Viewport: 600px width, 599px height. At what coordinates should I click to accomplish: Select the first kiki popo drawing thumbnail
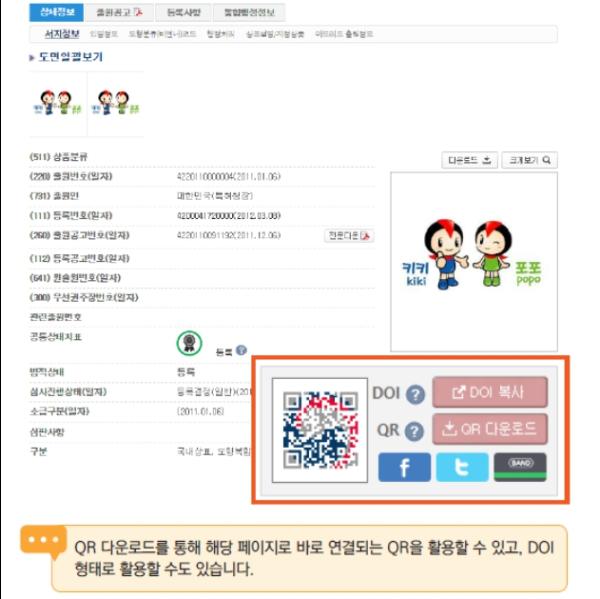[58, 103]
